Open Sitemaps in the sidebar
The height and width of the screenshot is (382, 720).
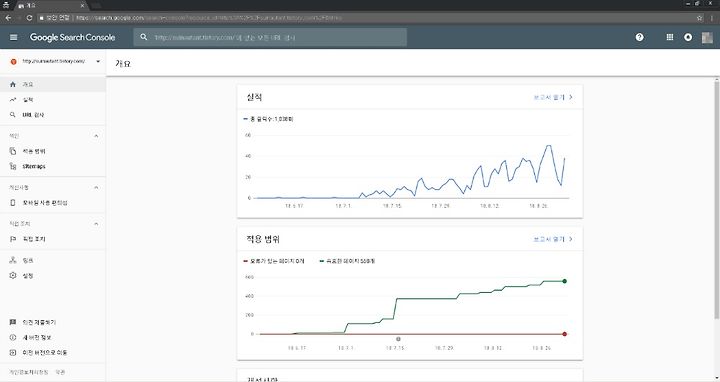click(x=34, y=166)
